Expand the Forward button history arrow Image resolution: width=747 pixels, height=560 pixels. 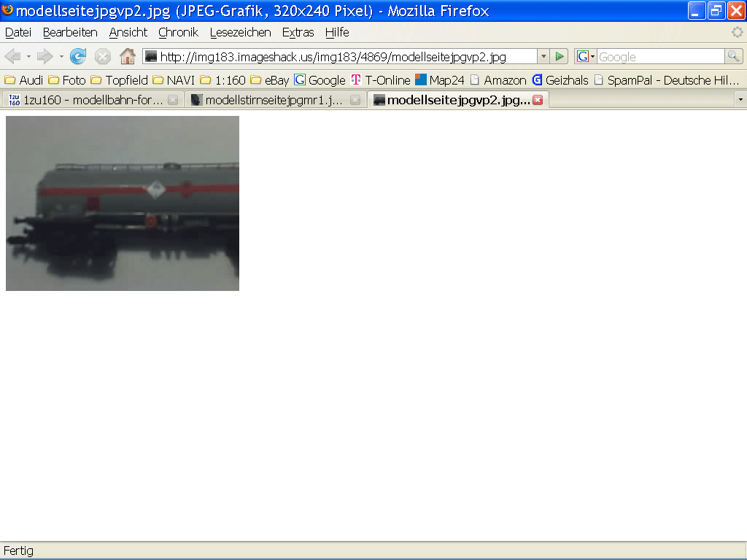pos(61,57)
